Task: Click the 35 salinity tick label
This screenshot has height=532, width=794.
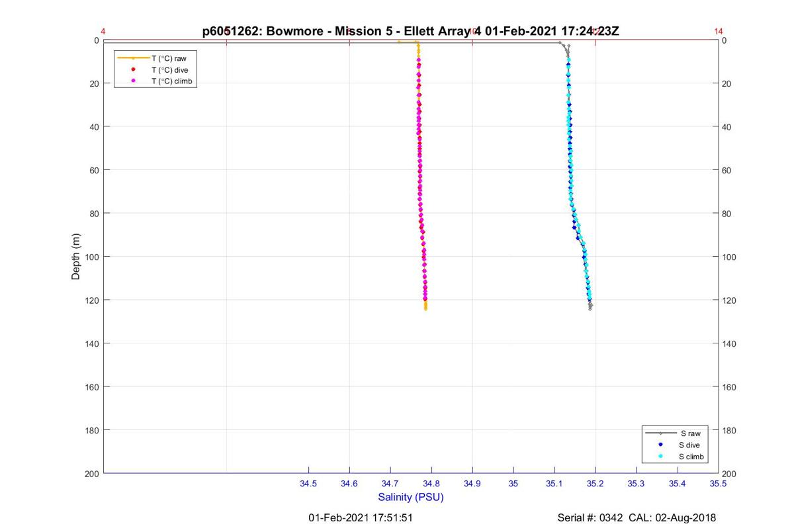Action: pos(513,484)
